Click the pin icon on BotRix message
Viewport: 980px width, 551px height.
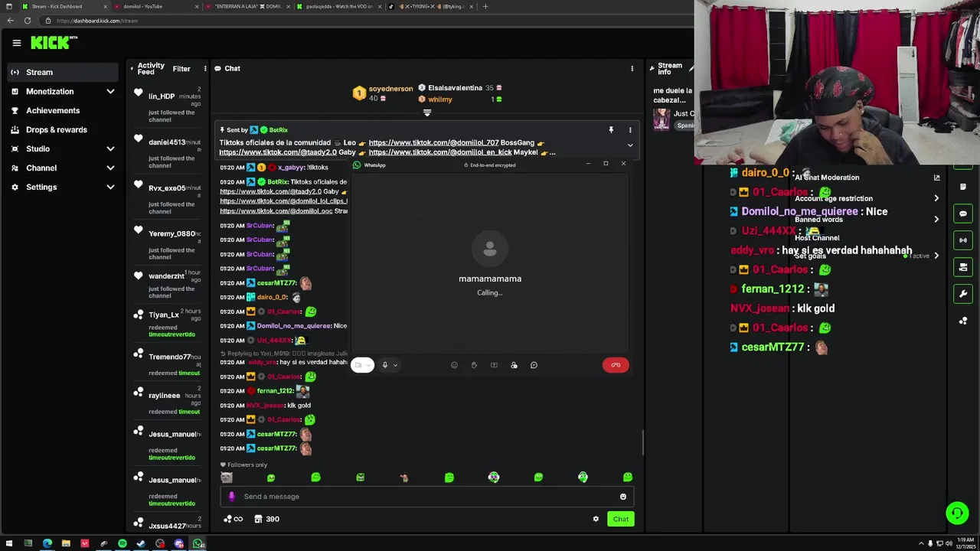[611, 130]
